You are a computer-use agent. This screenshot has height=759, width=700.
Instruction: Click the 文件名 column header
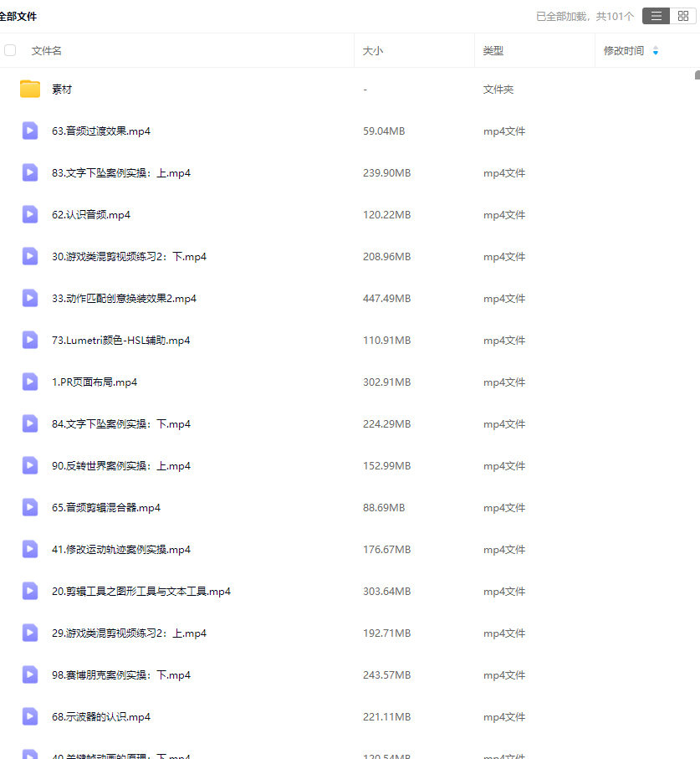pyautogui.click(x=46, y=51)
